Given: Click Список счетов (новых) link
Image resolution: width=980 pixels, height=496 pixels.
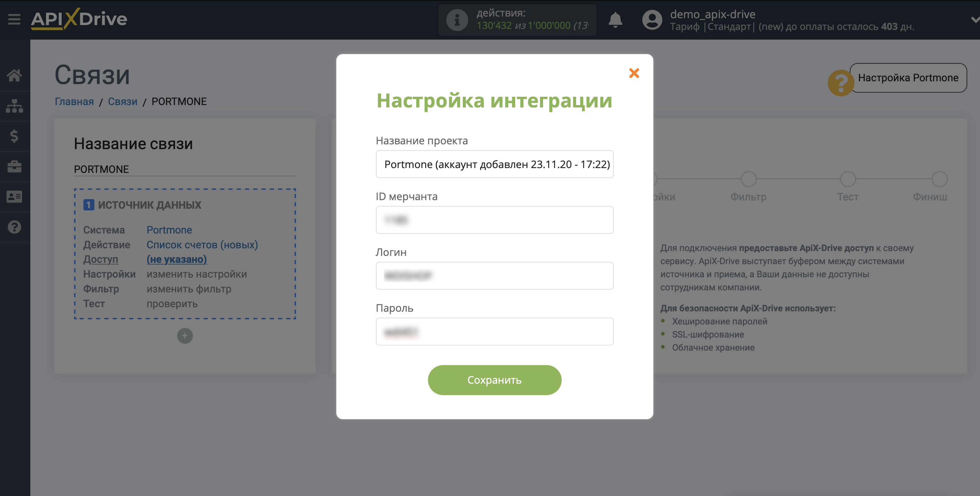Looking at the screenshot, I should [202, 245].
